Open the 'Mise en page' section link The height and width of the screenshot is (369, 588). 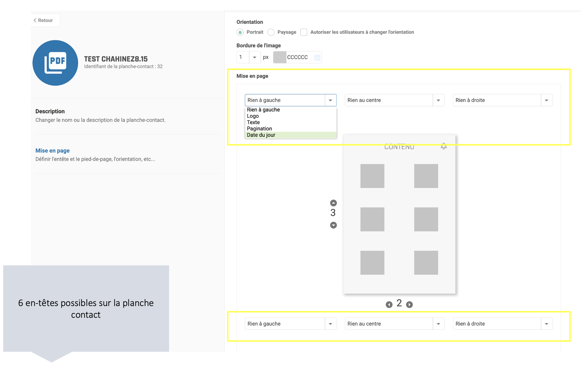click(52, 151)
